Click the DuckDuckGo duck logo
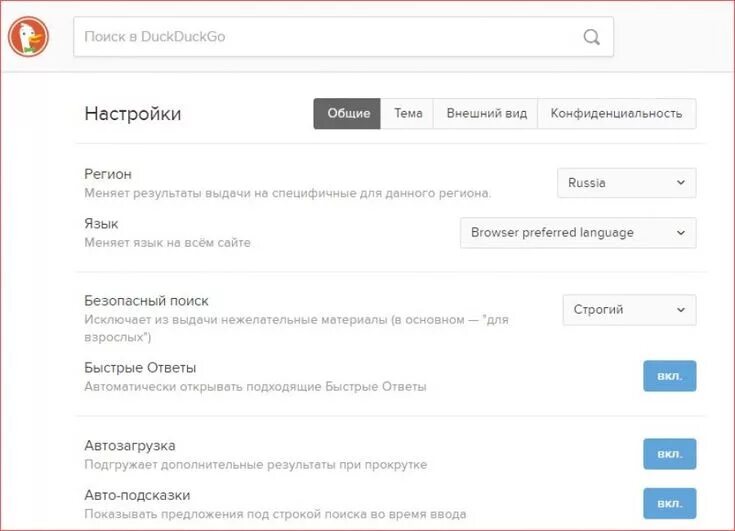 pyautogui.click(x=29, y=36)
